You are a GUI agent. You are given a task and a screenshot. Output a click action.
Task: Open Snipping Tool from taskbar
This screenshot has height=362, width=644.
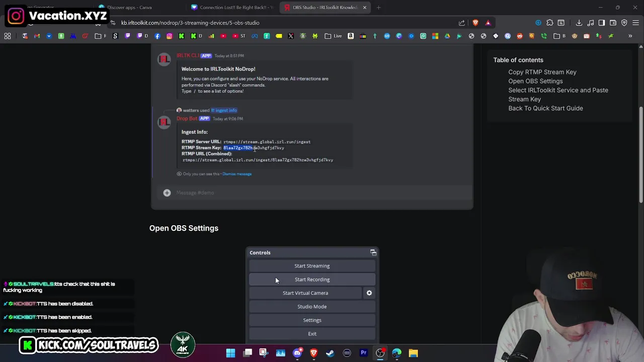pos(264,353)
